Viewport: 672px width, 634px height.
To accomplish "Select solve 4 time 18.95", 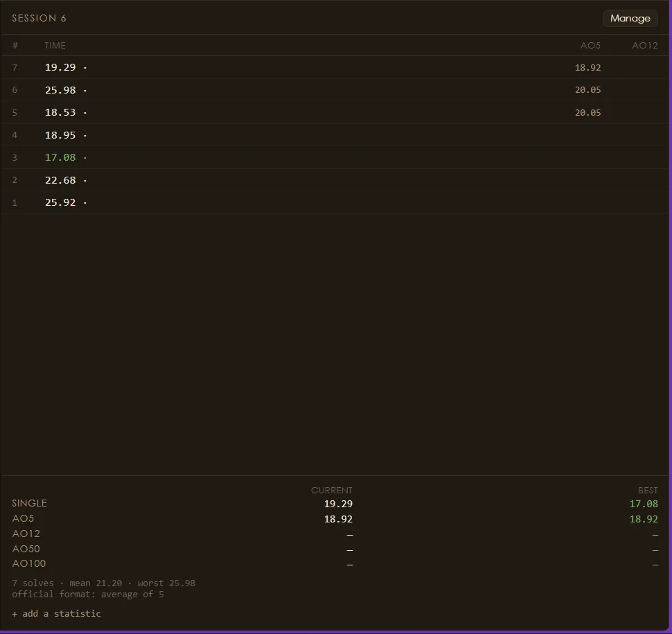I will [60, 135].
